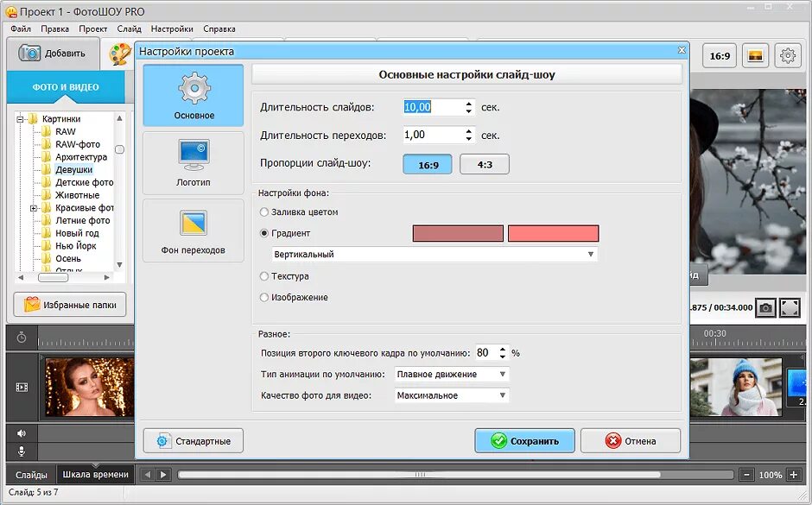Open the Логотип settings section
Screen dimensions: 812x505
click(193, 163)
